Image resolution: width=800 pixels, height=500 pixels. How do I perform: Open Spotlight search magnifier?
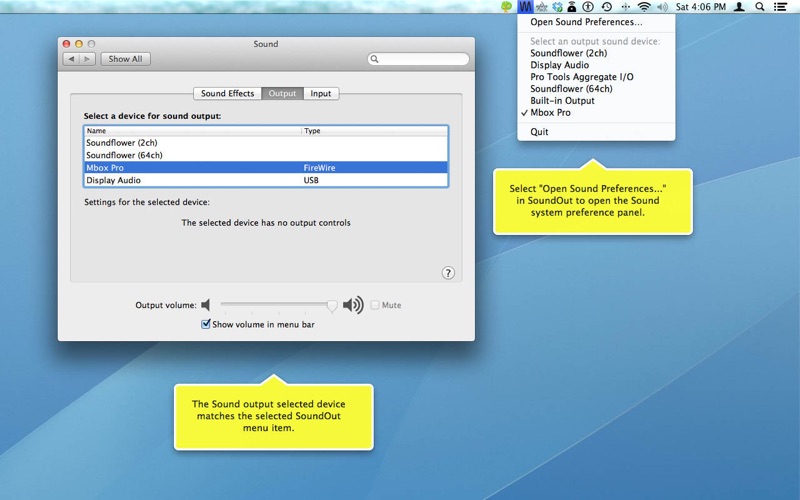point(760,7)
